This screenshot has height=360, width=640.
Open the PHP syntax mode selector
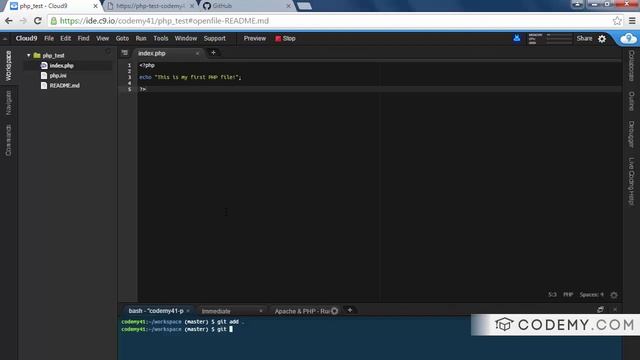tap(568, 295)
